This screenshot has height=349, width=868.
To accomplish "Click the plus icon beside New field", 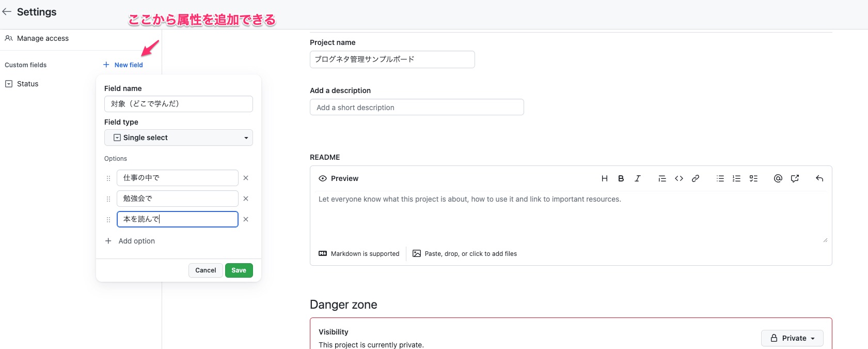I will [106, 65].
